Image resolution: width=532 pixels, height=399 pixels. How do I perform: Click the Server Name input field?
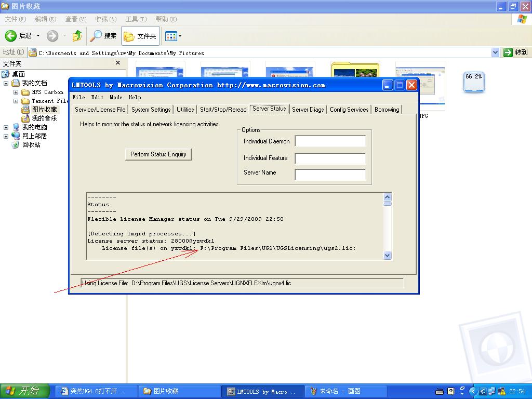(x=330, y=174)
